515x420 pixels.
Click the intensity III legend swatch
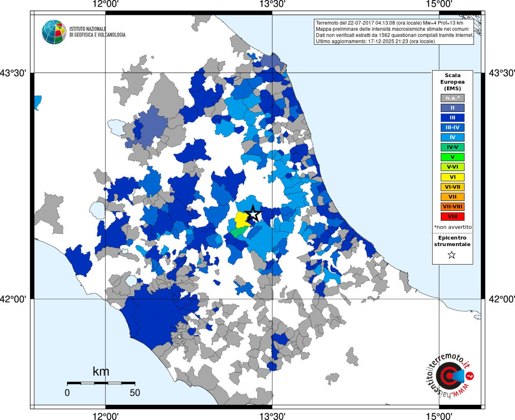coord(453,118)
